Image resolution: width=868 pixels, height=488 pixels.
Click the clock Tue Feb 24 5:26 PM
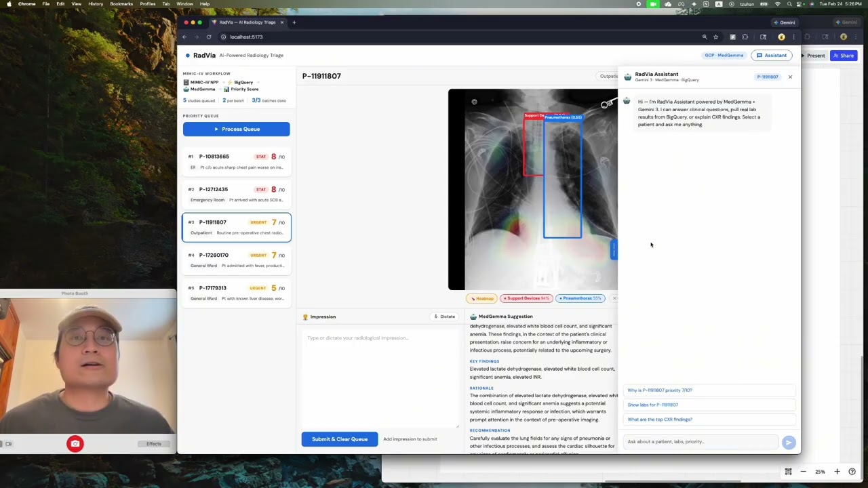[842, 4]
